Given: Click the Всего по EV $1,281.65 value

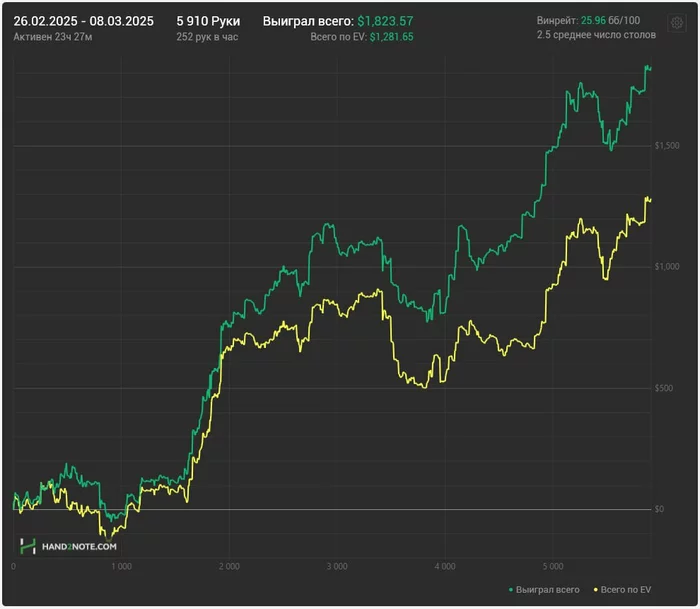Looking at the screenshot, I should point(392,37).
